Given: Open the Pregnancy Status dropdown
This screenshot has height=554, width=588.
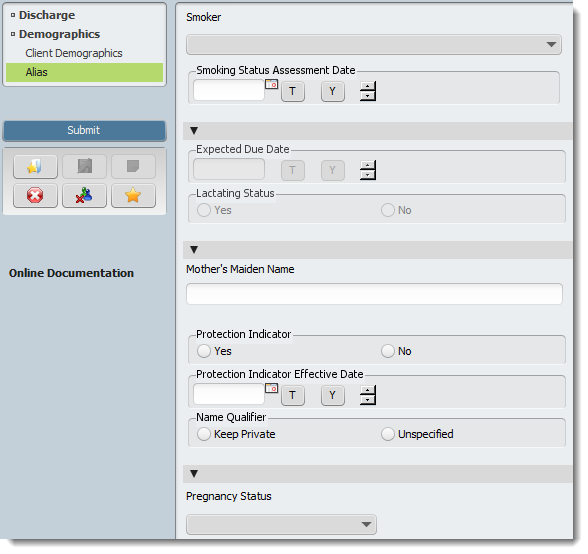Looking at the screenshot, I should pyautogui.click(x=281, y=524).
